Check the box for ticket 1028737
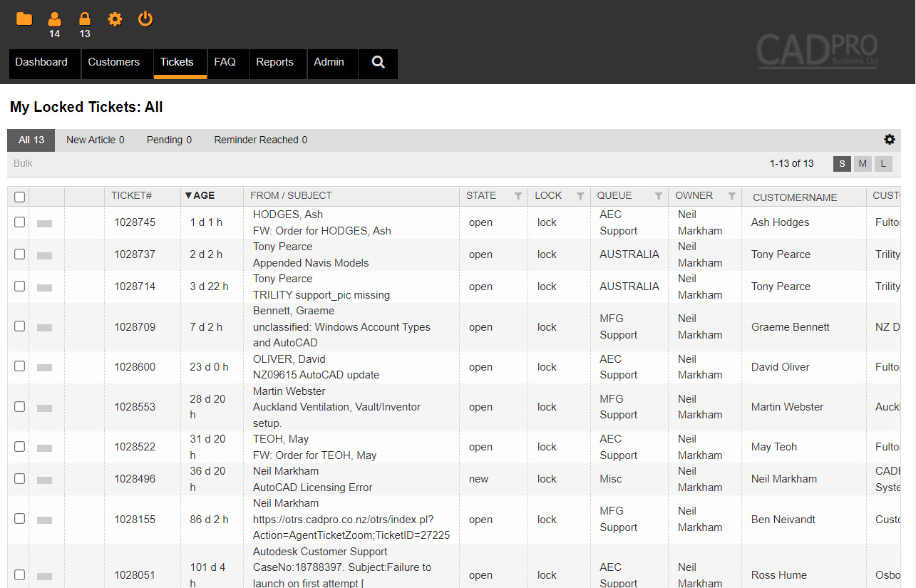The width and height of the screenshot is (916, 588). pos(19,254)
